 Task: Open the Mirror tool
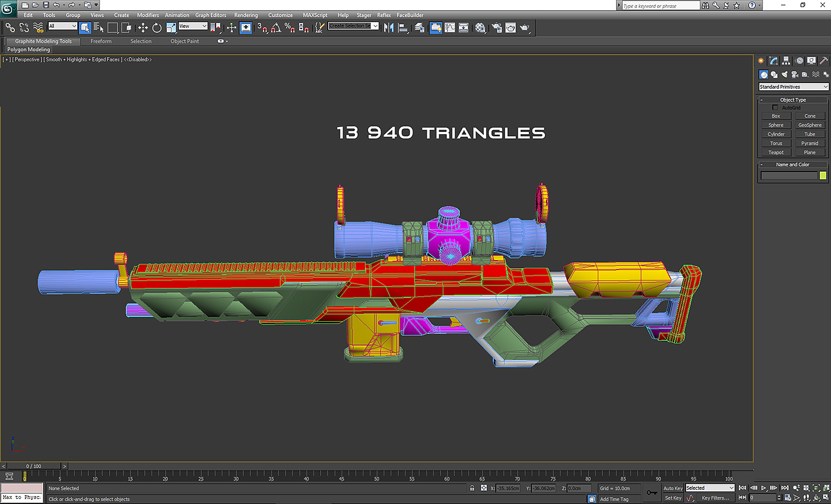[x=389, y=27]
